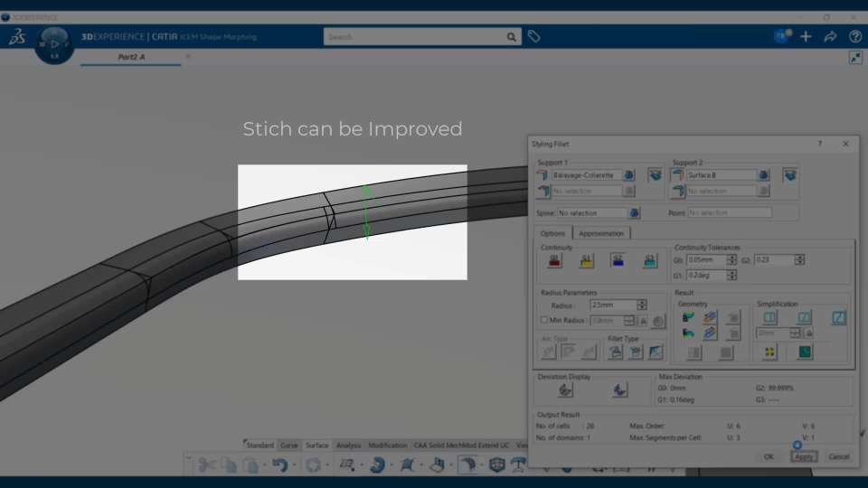Open the 3DEXPERIENCE compass play button
Screen dimensions: 868x488
(x=54, y=44)
